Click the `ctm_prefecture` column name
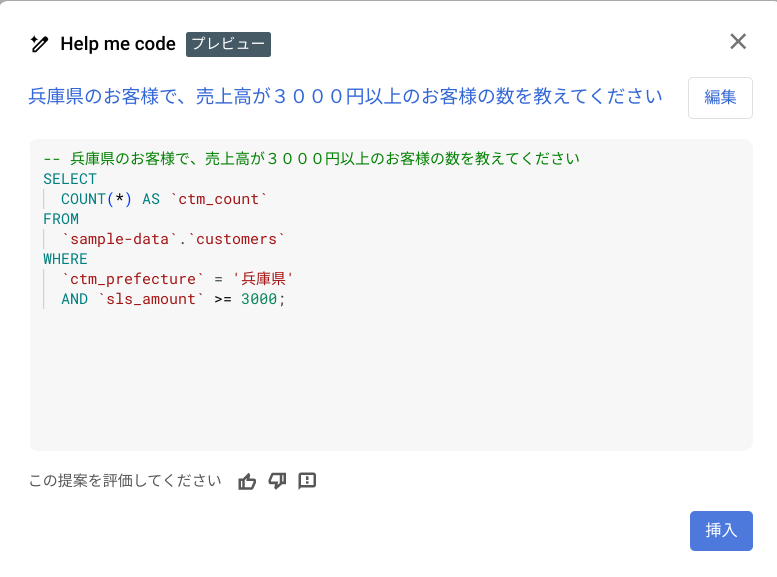This screenshot has height=577, width=777. [x=133, y=279]
